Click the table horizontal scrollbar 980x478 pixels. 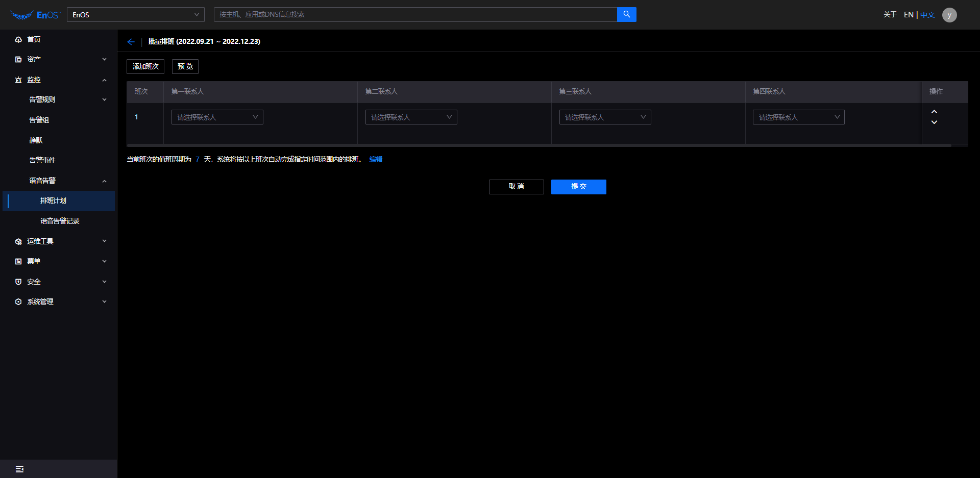(x=539, y=145)
